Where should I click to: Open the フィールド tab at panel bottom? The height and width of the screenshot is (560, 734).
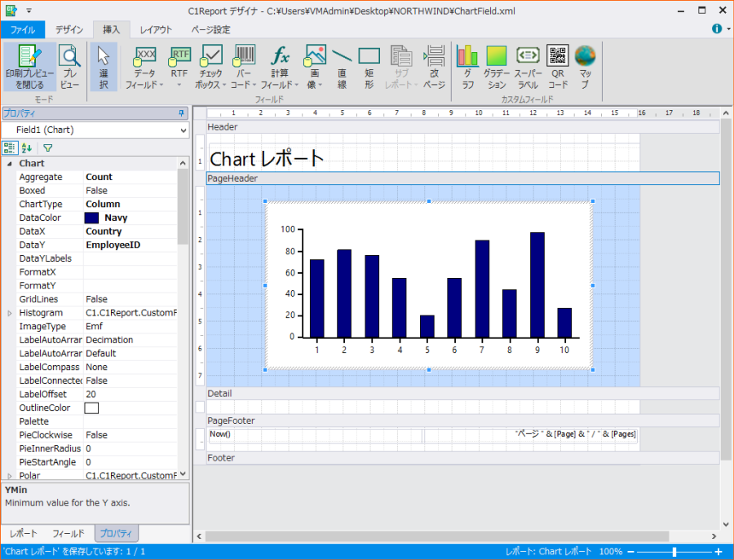pyautogui.click(x=68, y=534)
